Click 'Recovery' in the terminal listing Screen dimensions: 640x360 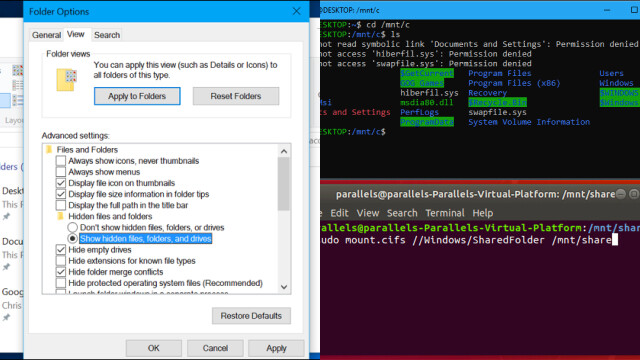487,93
